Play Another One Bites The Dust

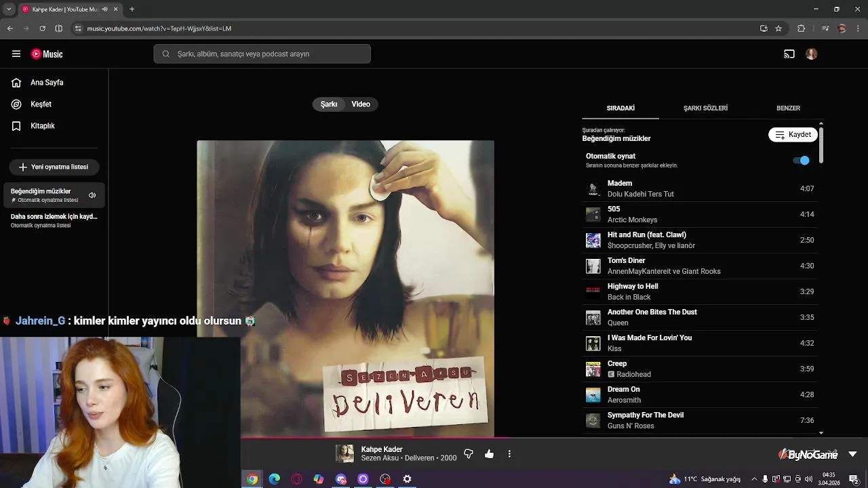[700, 317]
